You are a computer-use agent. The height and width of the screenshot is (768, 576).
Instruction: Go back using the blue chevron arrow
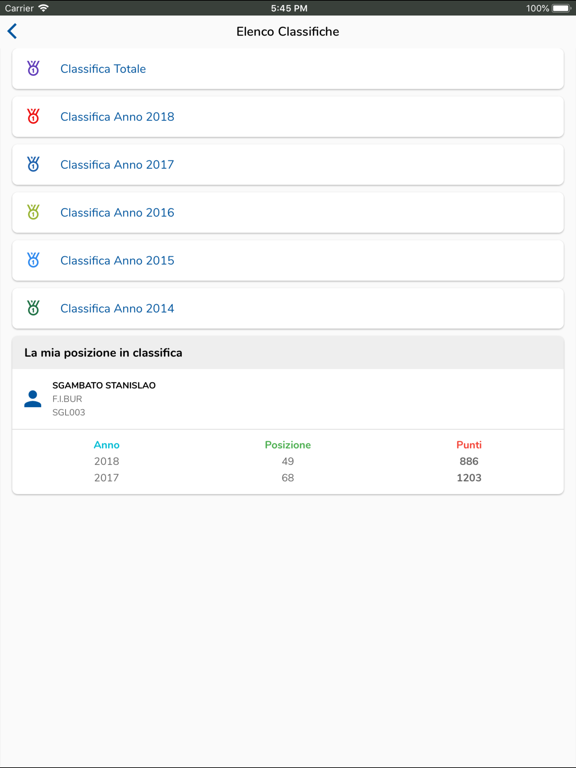coord(12,31)
